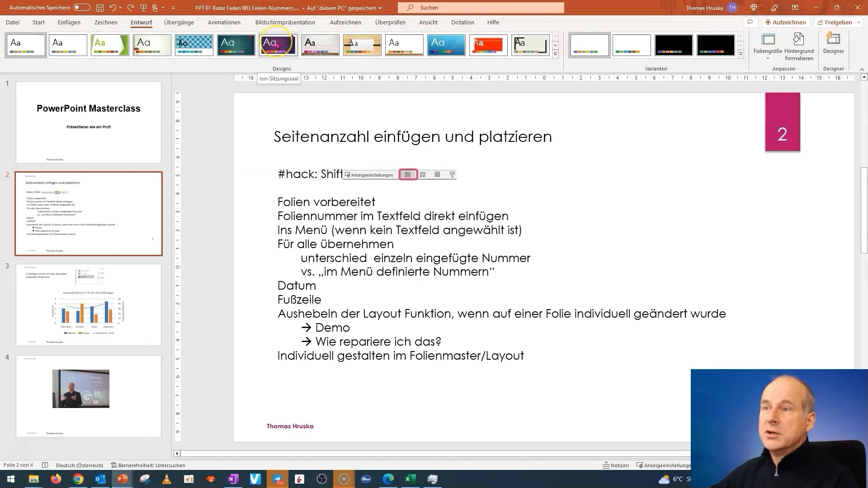Open the Übergänge tab in ribbon
868x488 pixels.
pos(179,22)
